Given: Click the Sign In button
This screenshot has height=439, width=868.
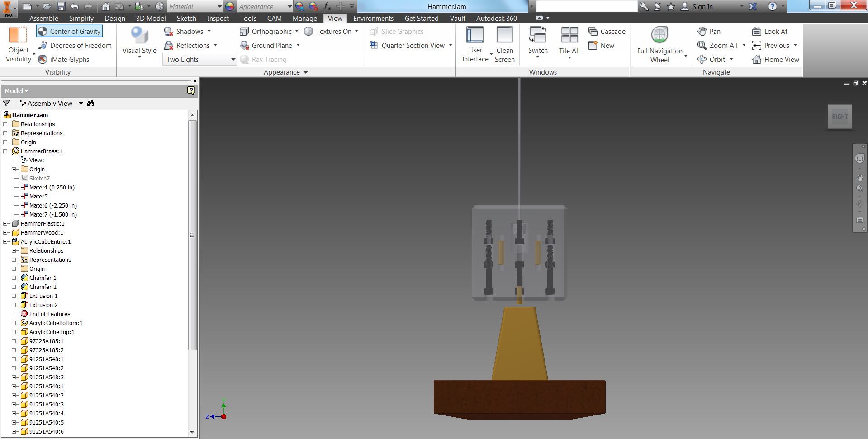Looking at the screenshot, I should pyautogui.click(x=697, y=6).
